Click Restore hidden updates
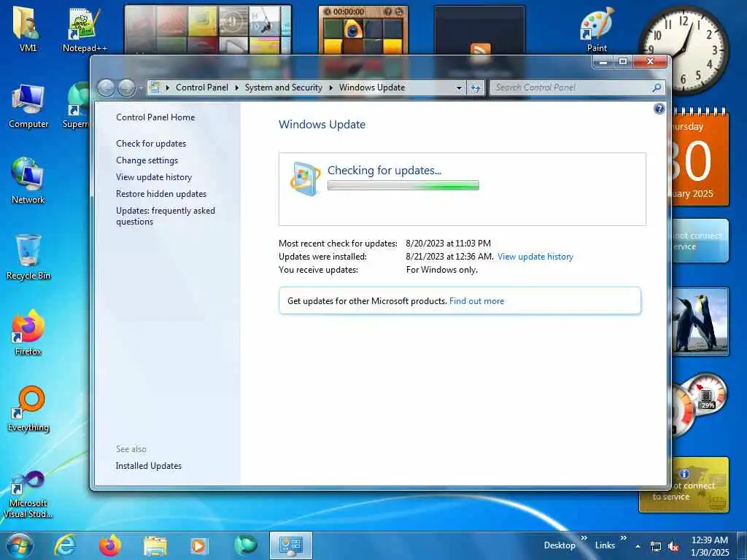This screenshot has height=560, width=747. 161,194
